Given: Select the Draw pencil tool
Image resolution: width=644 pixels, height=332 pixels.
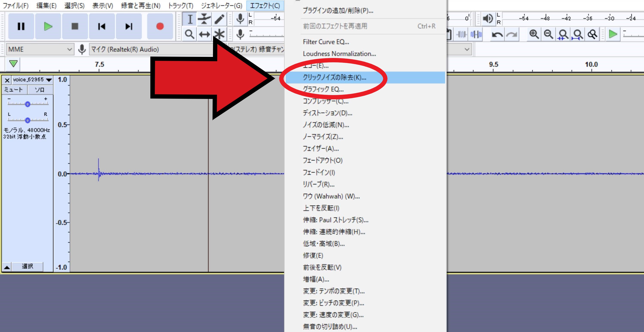Looking at the screenshot, I should [x=219, y=19].
